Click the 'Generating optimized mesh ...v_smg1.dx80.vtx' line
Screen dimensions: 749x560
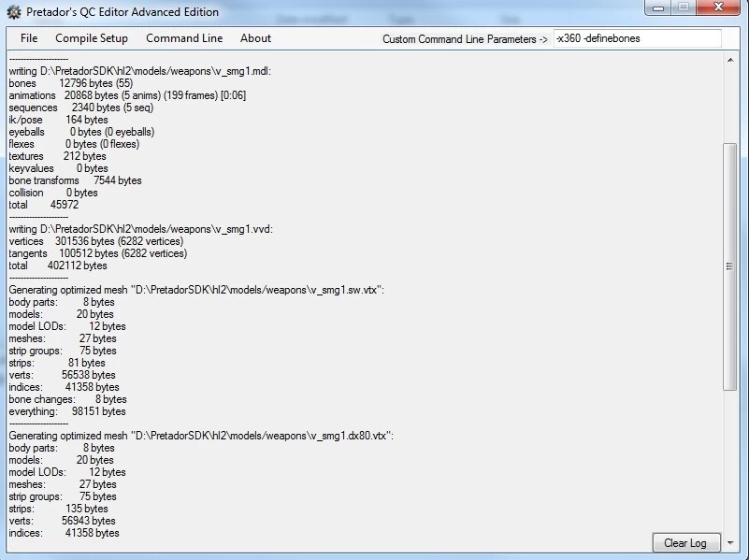pos(201,436)
